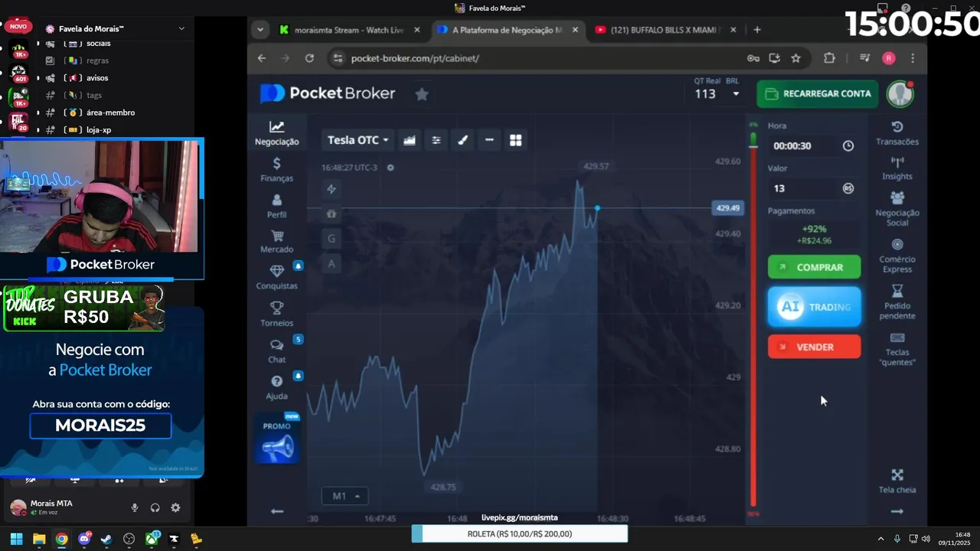Click the sentiment indicator vertical bar
Image resolution: width=980 pixels, height=551 pixels.
pyautogui.click(x=753, y=321)
